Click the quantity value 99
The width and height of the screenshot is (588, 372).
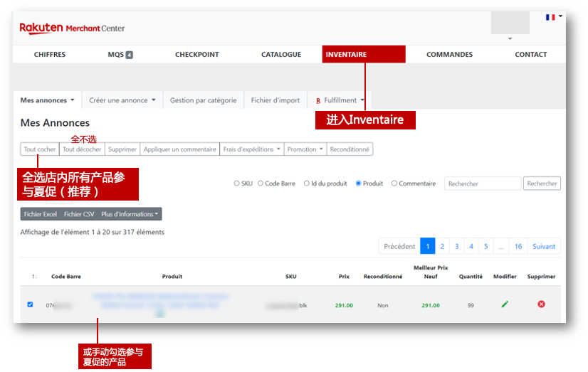pyautogui.click(x=471, y=305)
